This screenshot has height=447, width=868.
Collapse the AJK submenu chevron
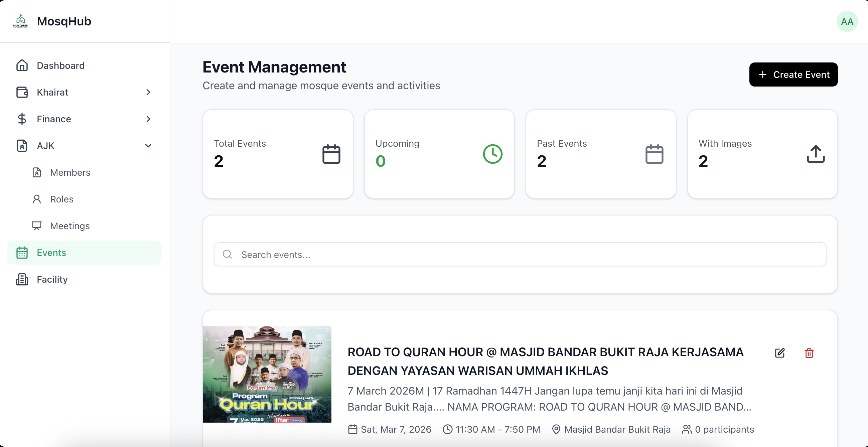pos(148,146)
